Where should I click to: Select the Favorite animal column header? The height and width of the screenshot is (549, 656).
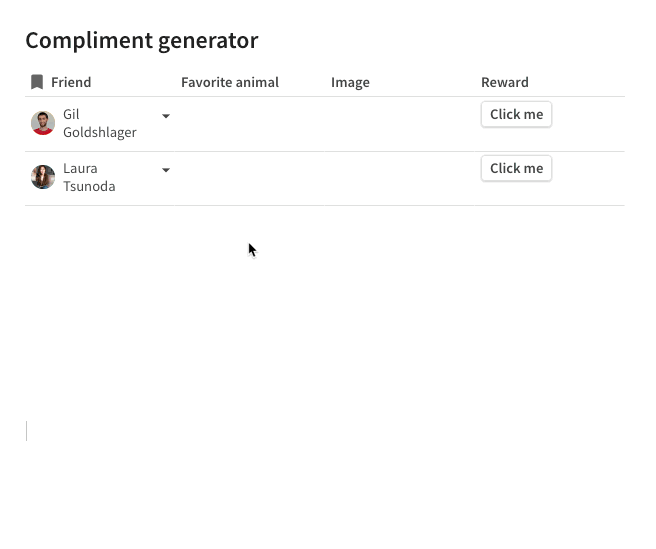click(230, 82)
